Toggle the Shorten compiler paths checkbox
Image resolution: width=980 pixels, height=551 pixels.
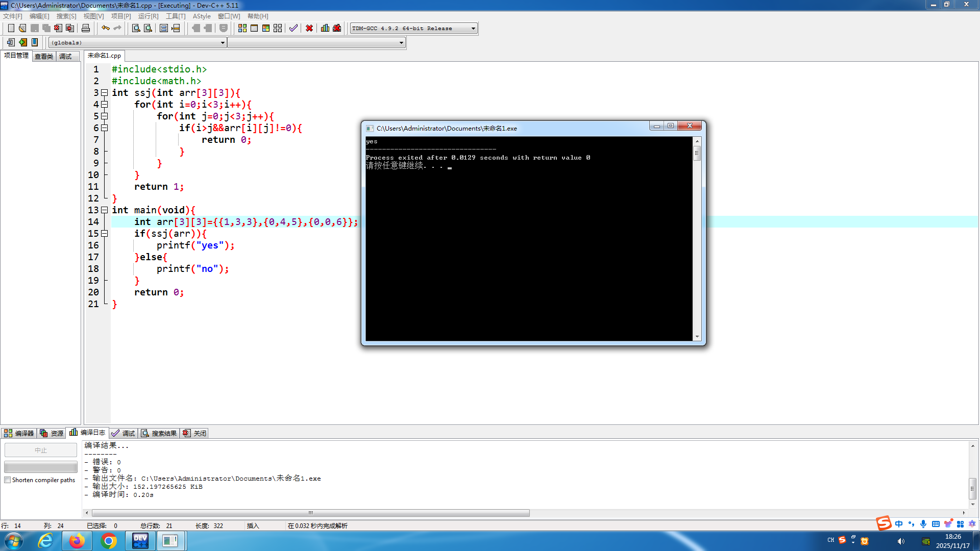click(8, 480)
